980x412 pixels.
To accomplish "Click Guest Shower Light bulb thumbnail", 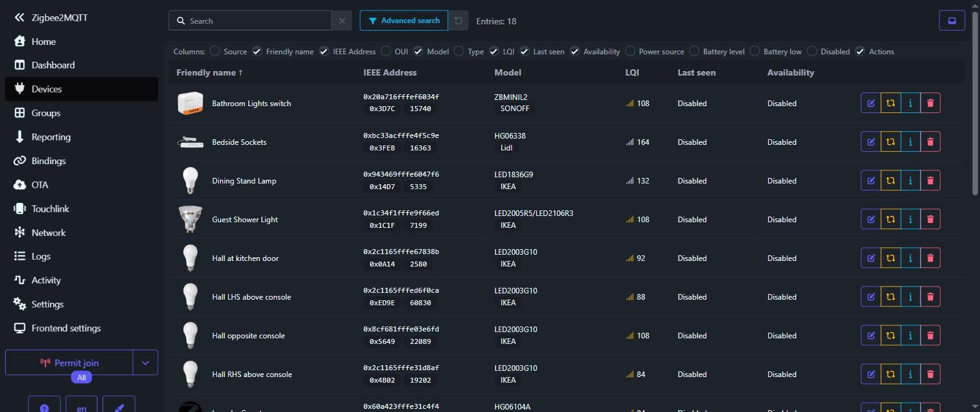I will tap(190, 219).
